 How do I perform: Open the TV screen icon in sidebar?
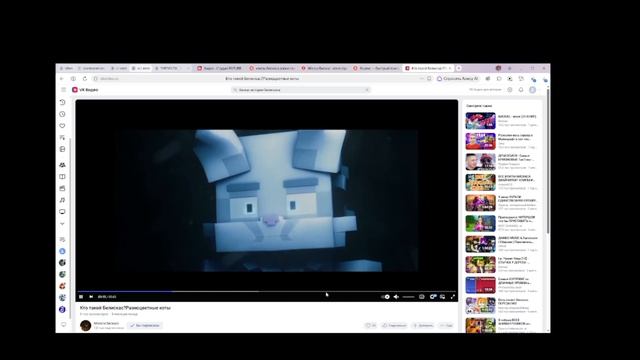coord(62,212)
